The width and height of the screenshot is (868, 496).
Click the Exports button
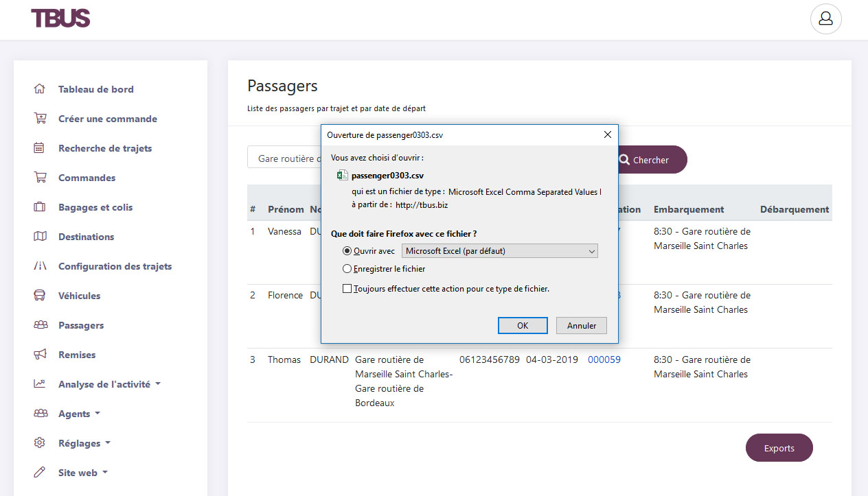[779, 447]
